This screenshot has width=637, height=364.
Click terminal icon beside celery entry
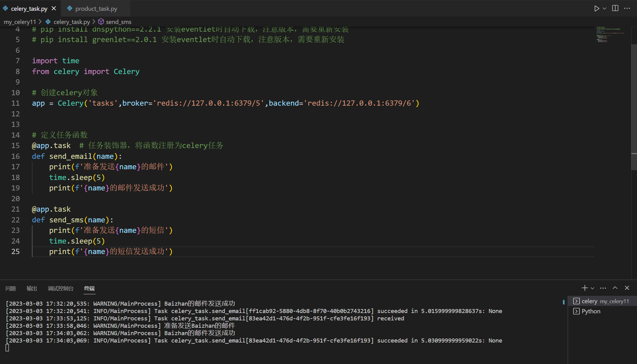coord(576,301)
